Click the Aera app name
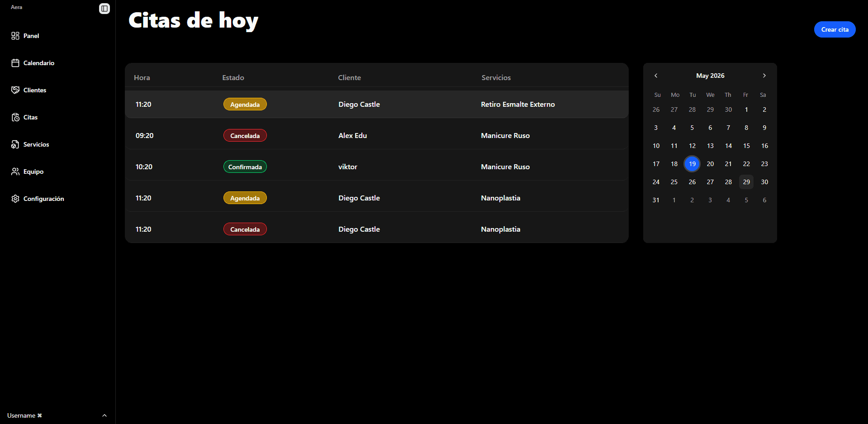This screenshot has width=868, height=424. pyautogui.click(x=16, y=7)
